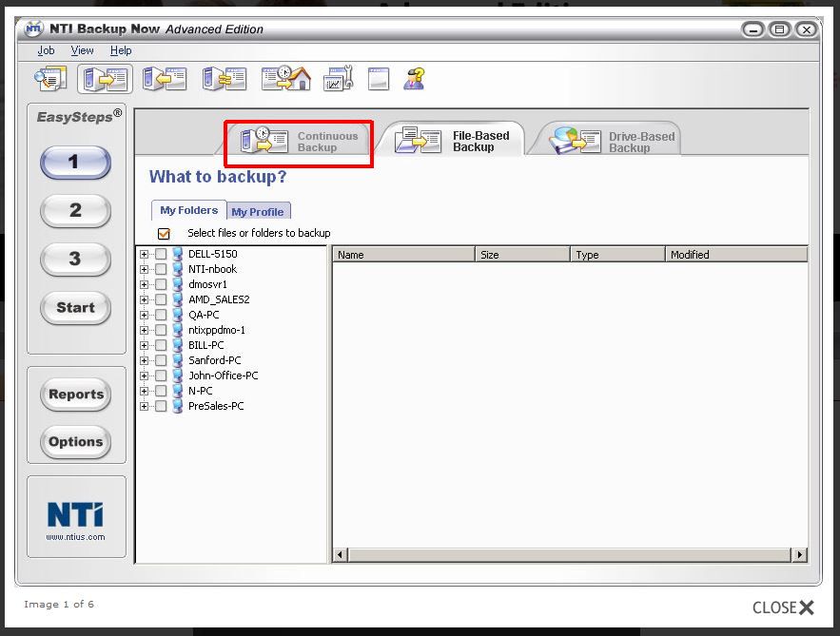Open the job search toolbar icon
This screenshot has height=636, width=840.
(x=50, y=79)
